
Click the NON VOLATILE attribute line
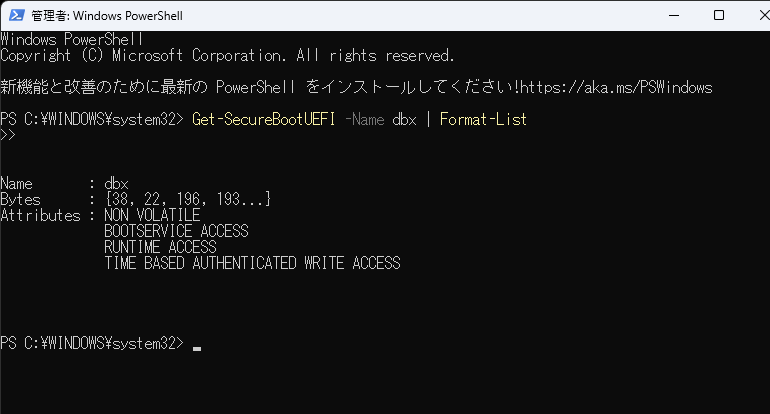point(152,215)
